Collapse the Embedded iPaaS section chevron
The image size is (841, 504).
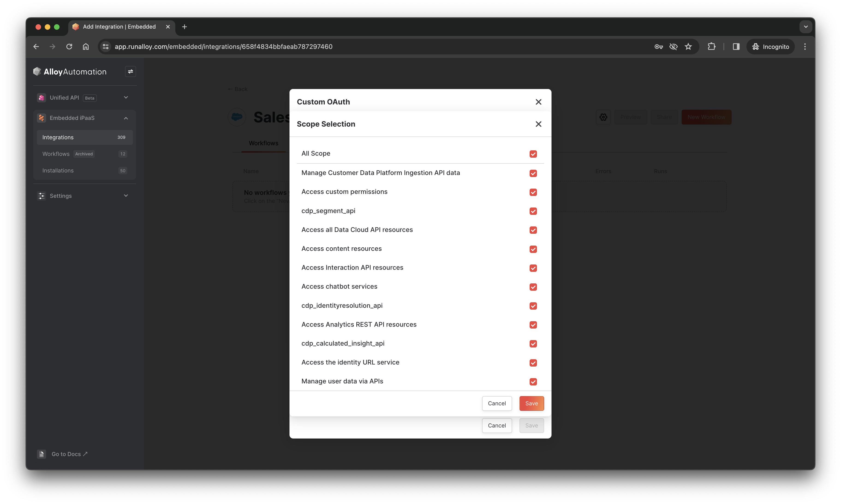click(x=126, y=118)
